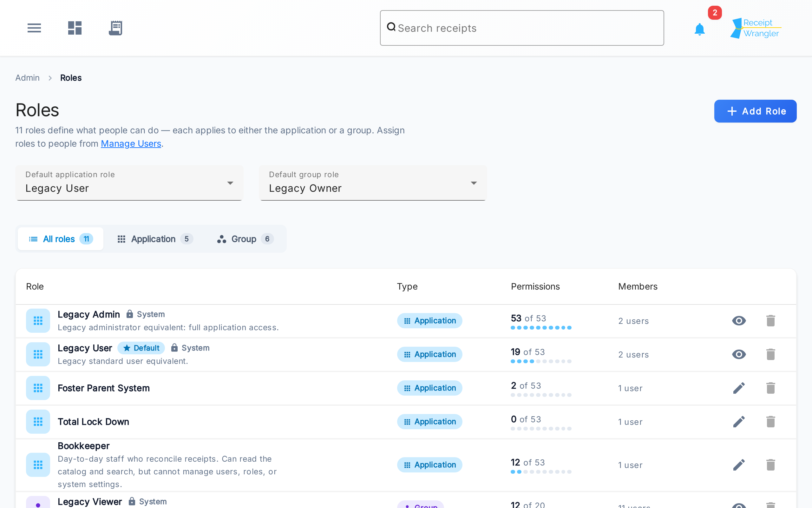
Task: Open the Default application role dropdown
Action: 129,183
